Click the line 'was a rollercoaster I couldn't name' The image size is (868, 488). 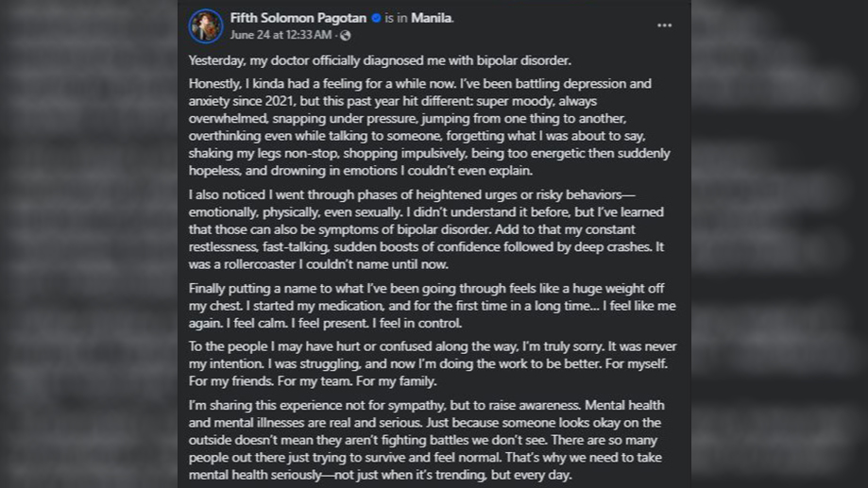[x=318, y=264]
